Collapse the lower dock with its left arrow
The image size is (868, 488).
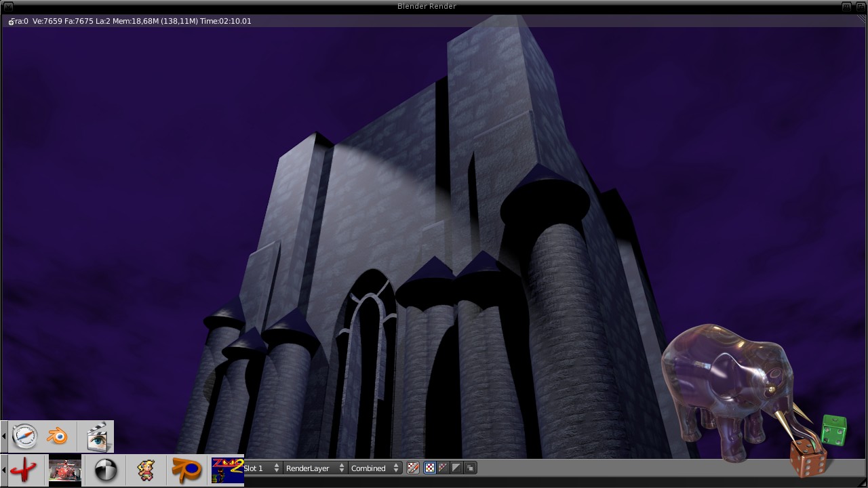click(x=4, y=470)
